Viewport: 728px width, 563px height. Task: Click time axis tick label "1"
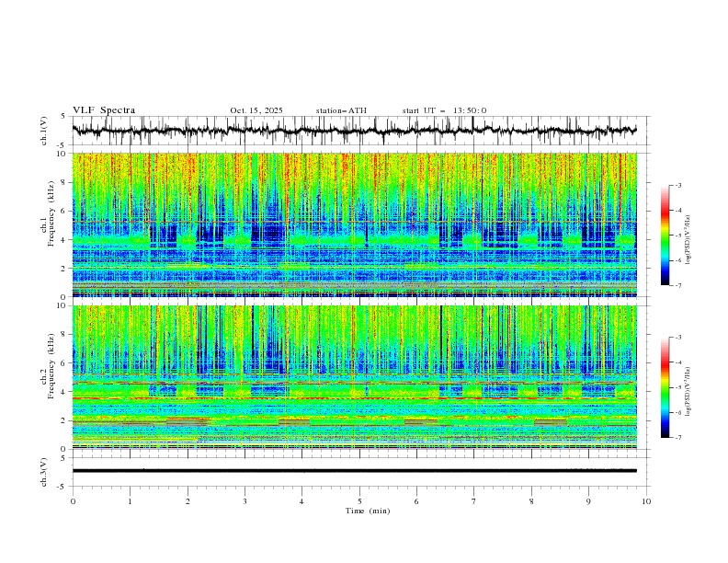[130, 501]
